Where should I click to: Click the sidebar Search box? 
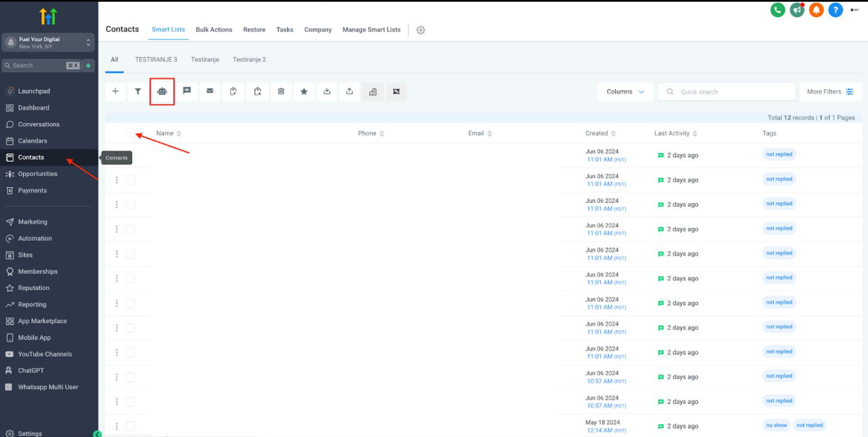tap(41, 65)
